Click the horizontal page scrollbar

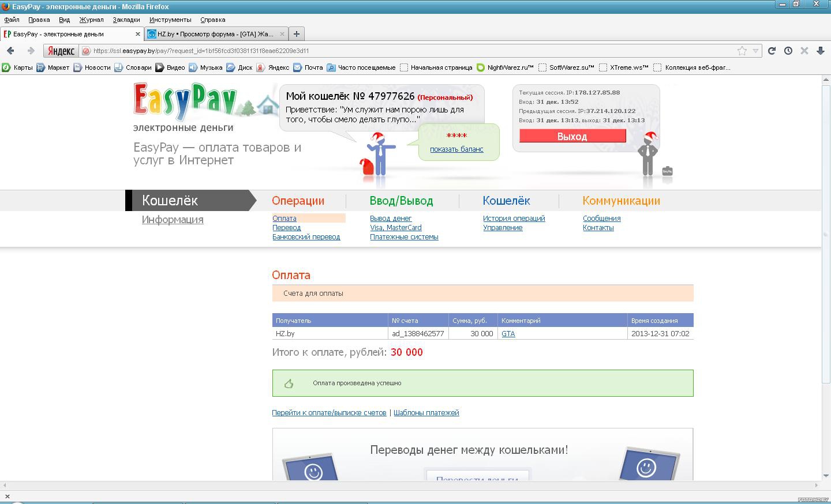411,485
